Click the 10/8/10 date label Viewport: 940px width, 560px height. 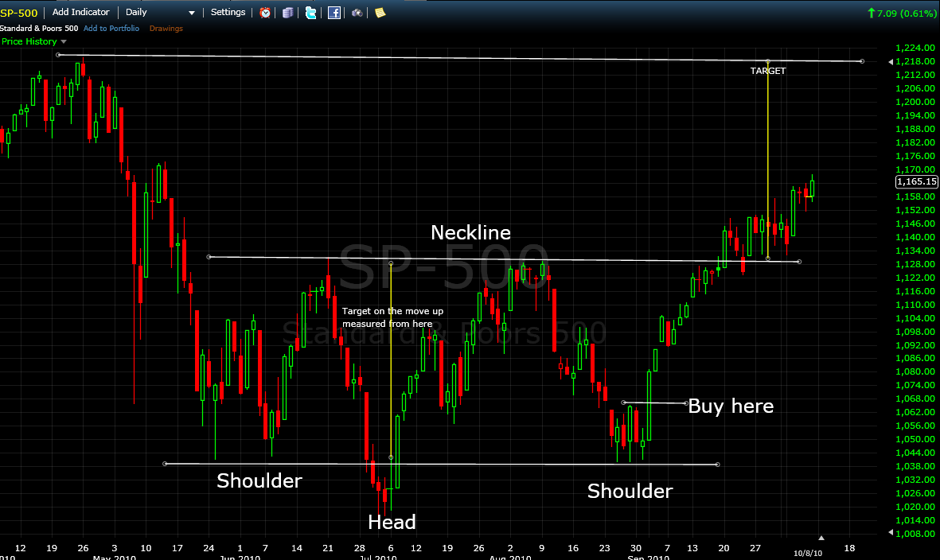point(808,554)
